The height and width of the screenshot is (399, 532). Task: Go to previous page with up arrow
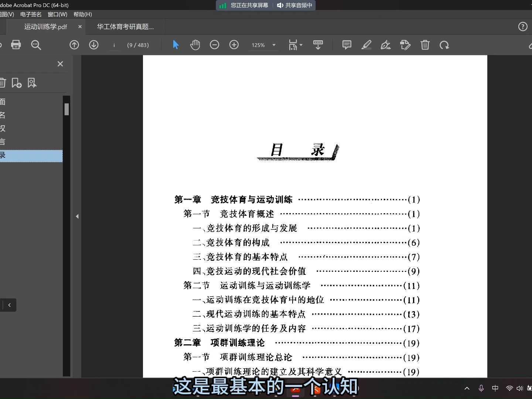pos(74,45)
